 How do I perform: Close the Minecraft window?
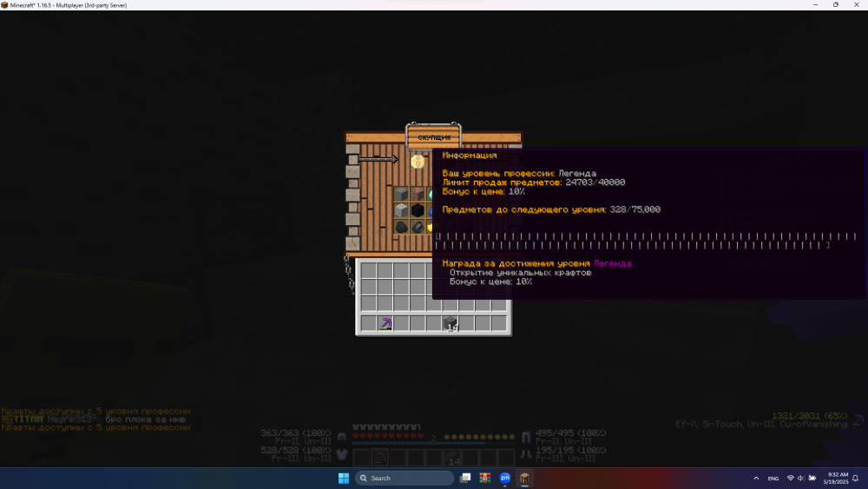coord(857,5)
